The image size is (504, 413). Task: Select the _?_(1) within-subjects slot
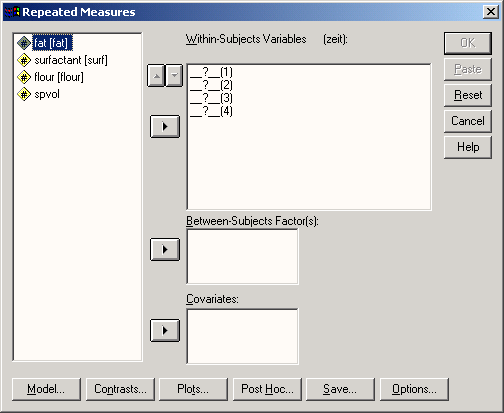[211, 72]
